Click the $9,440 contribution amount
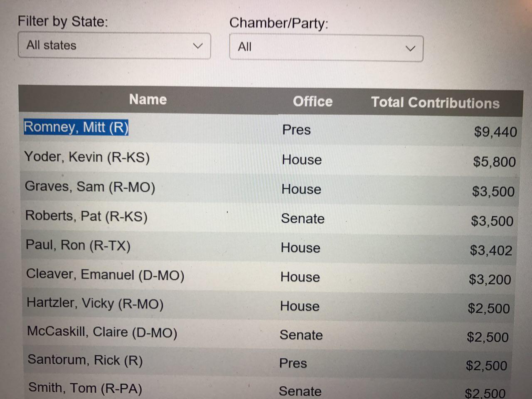The height and width of the screenshot is (399, 532). tap(495, 132)
